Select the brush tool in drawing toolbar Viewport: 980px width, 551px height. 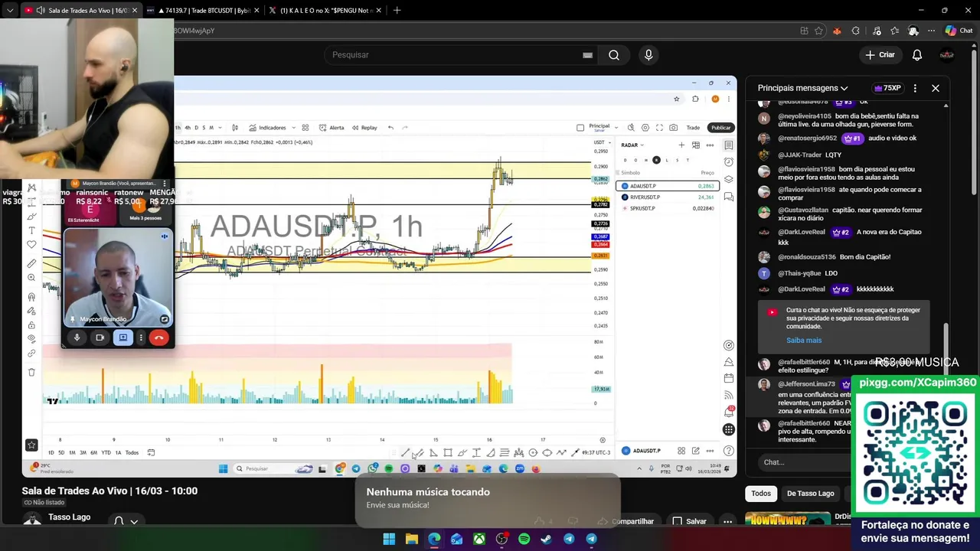(x=31, y=216)
